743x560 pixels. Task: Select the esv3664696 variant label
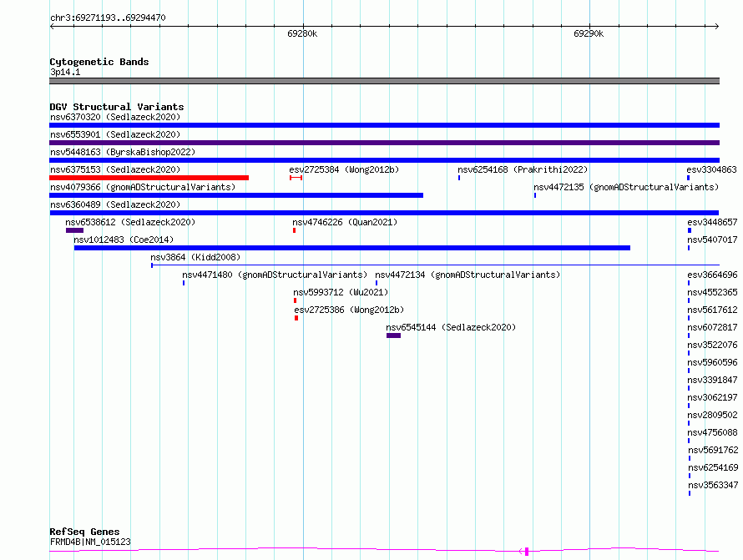tap(712, 275)
